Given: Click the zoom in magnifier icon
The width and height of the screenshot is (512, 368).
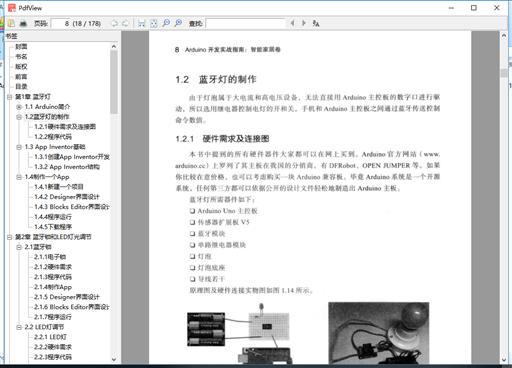Looking at the screenshot, I should tap(166, 23).
